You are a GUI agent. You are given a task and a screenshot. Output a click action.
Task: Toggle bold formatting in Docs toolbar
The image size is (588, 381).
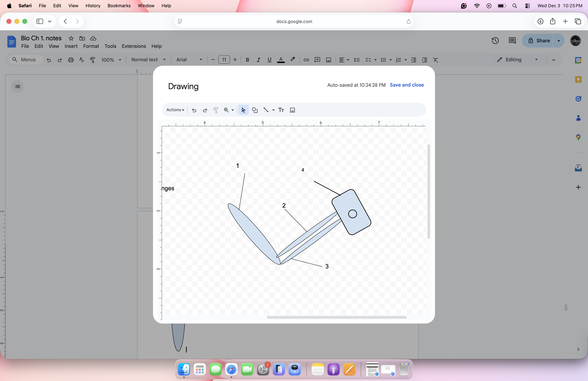coord(247,60)
